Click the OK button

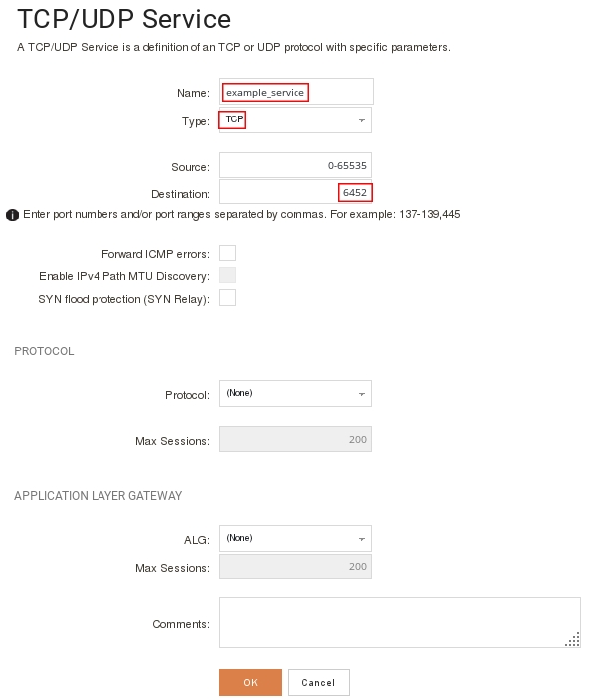pos(250,682)
